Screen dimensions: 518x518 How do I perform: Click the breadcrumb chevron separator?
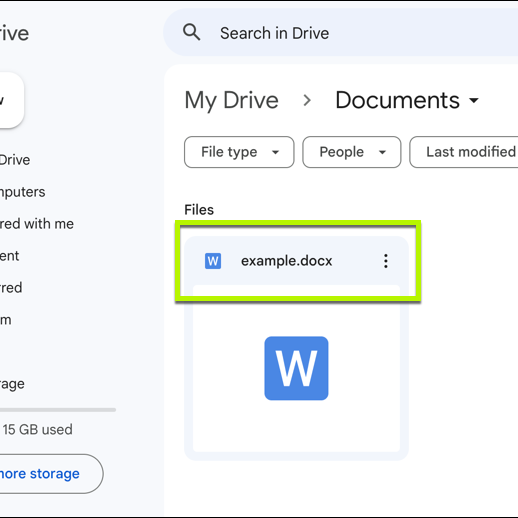(x=307, y=100)
